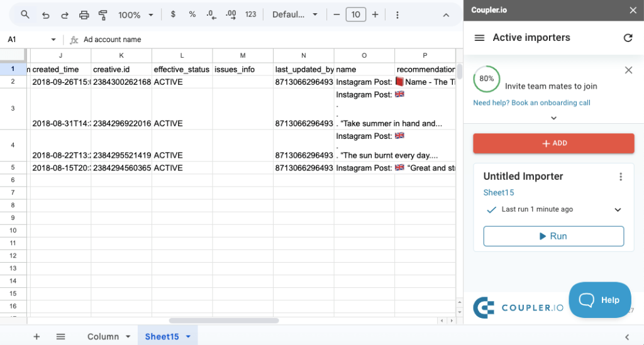Add a new sheet with plus icon

tap(36, 336)
